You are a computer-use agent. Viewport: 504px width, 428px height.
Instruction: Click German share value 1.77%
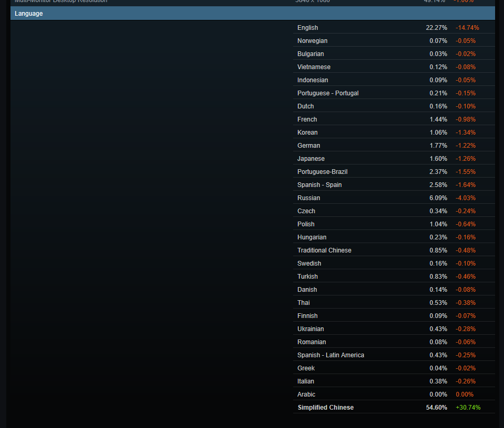[438, 146]
